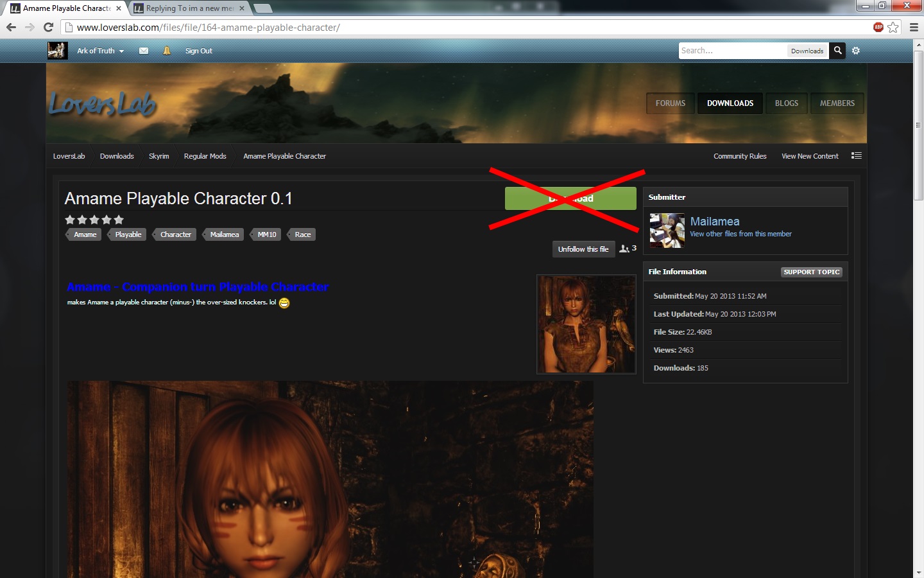Screen dimensions: 924x578
Task: Bookmark this page with the star icon
Action: 893,27
